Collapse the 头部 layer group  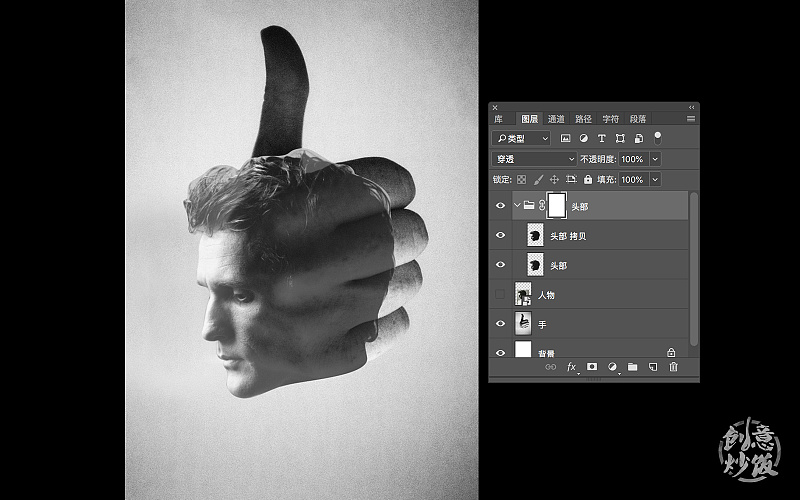[x=517, y=205]
